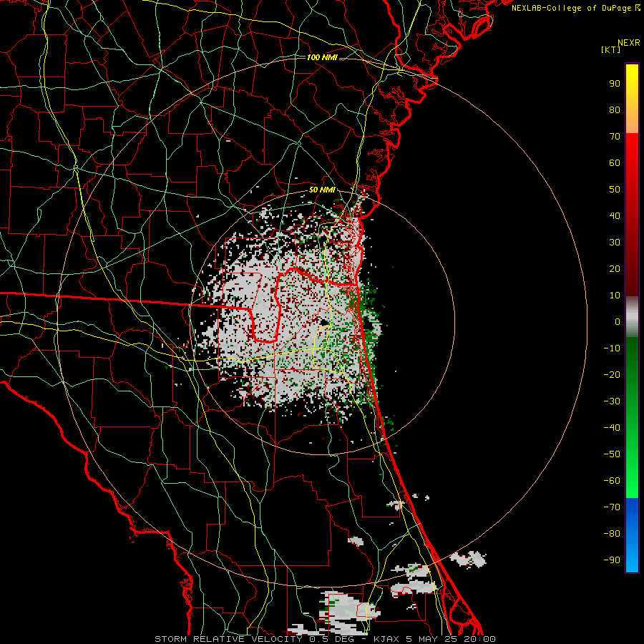Viewport: 644px width, 644px height.
Task: Click the NEXR label above the color scale
Action: (628, 43)
